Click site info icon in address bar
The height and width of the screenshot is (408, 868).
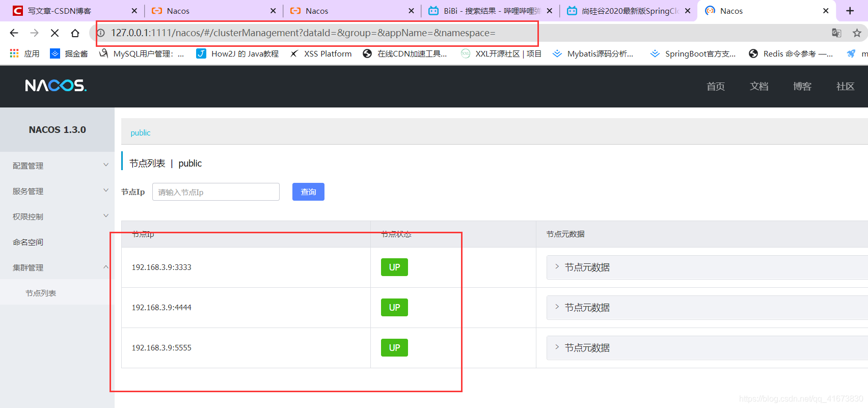[101, 33]
